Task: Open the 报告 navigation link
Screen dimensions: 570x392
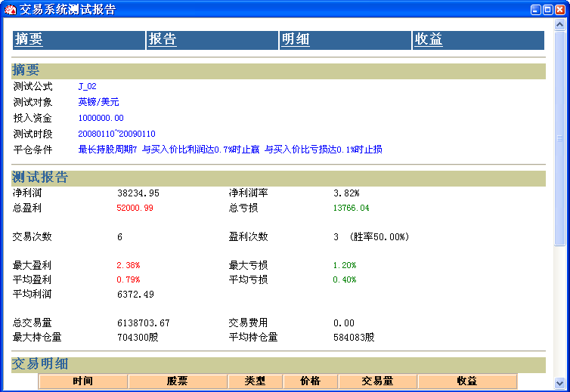Action: click(x=162, y=39)
